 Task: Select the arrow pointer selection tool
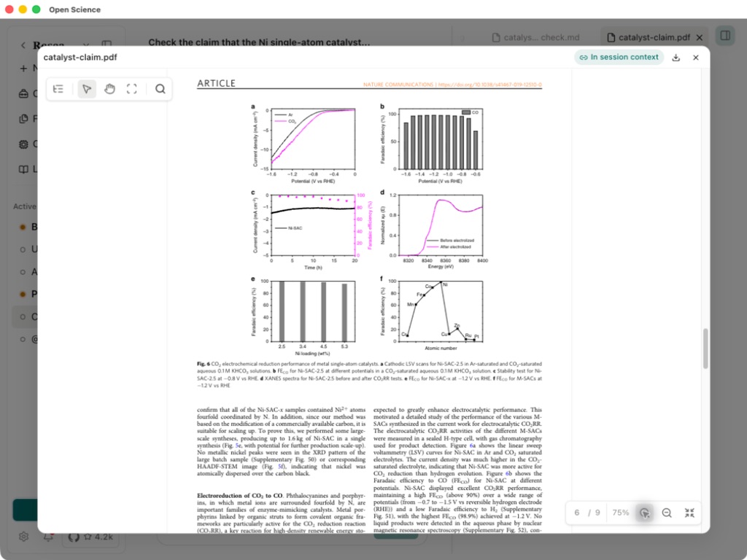pos(87,89)
